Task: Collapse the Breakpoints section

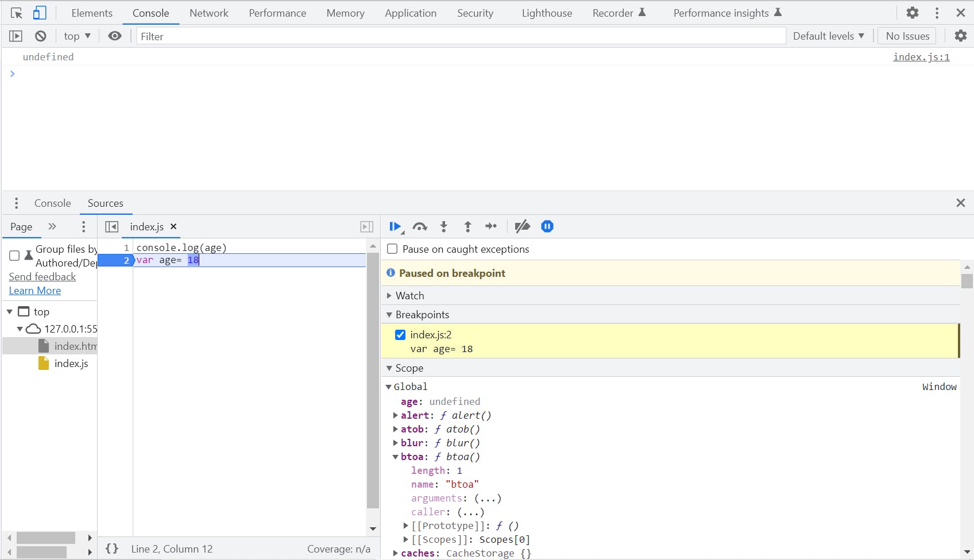Action: [389, 314]
